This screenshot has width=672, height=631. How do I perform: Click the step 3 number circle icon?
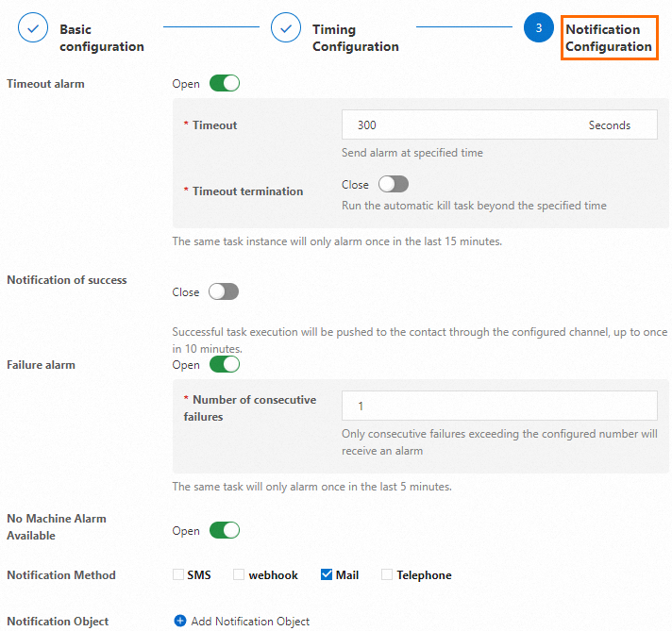[539, 28]
